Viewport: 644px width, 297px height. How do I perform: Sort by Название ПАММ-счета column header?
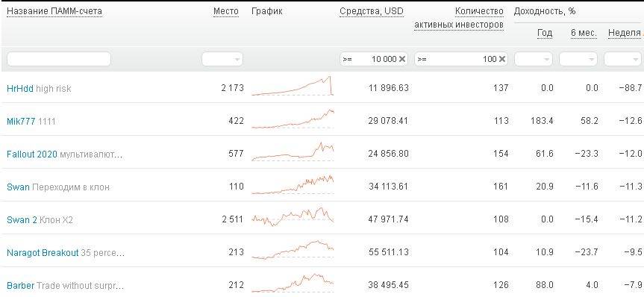click(x=54, y=12)
